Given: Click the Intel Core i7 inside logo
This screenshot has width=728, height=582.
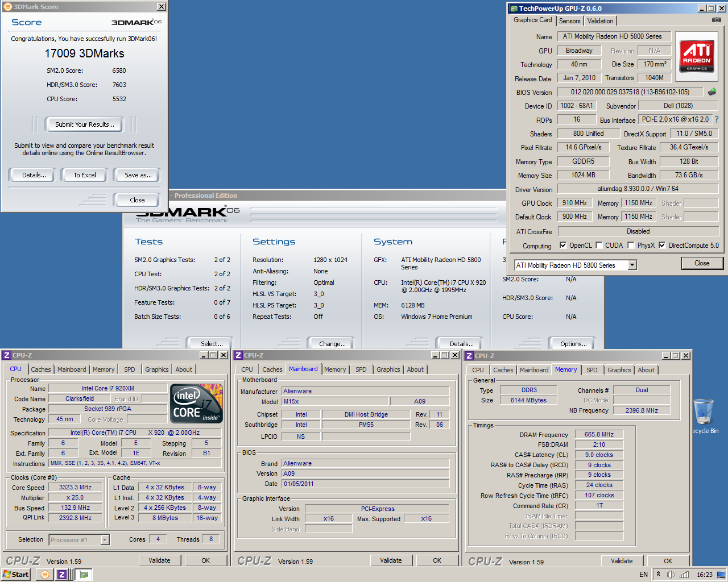Looking at the screenshot, I should click(x=196, y=404).
